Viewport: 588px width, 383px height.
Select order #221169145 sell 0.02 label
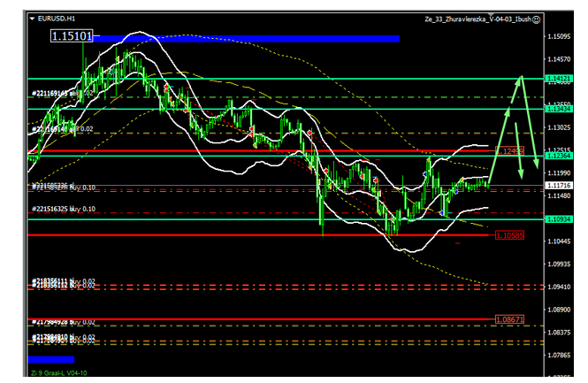click(x=62, y=93)
